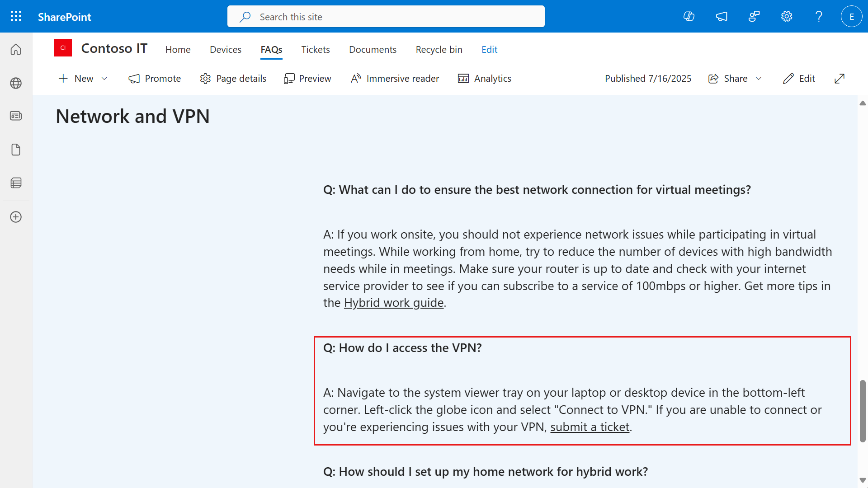868x488 pixels.
Task: Open the Hybrid work guide link
Action: (393, 303)
